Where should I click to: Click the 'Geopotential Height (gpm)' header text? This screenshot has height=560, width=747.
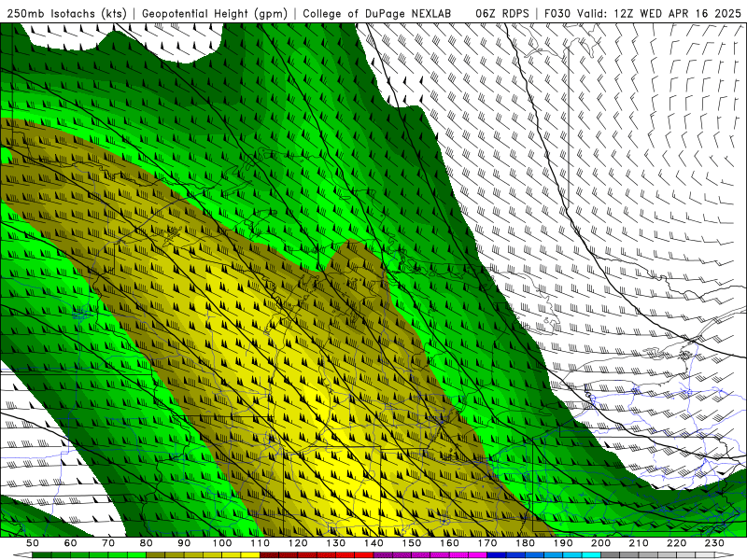click(215, 13)
